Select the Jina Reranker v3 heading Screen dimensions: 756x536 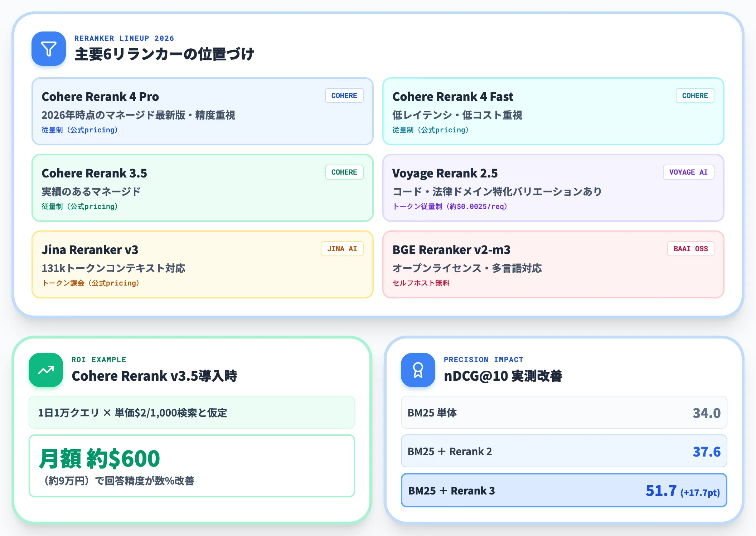(x=90, y=250)
